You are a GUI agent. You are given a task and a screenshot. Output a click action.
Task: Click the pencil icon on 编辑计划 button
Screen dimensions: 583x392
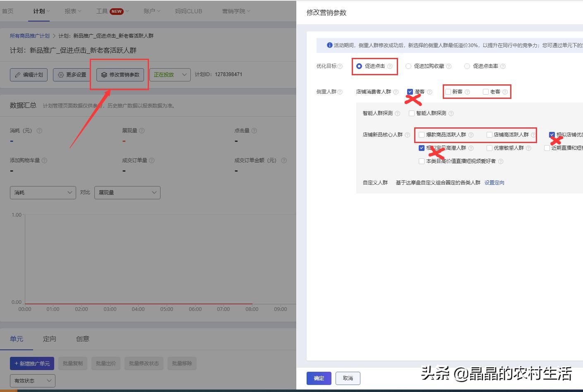coord(18,74)
